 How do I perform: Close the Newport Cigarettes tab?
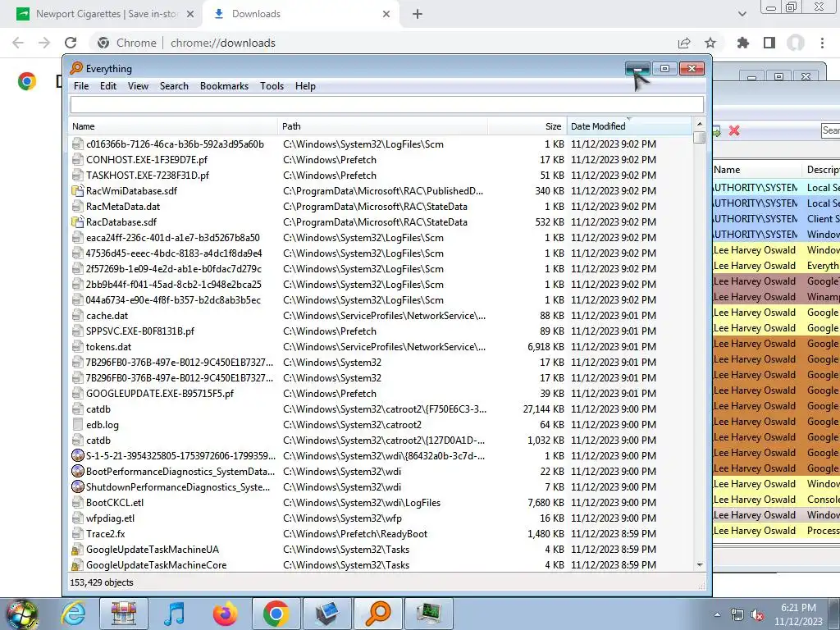190,15
